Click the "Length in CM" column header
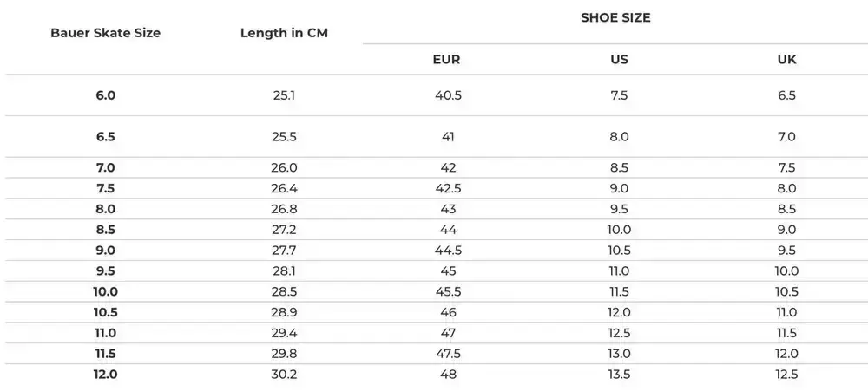 tap(284, 33)
